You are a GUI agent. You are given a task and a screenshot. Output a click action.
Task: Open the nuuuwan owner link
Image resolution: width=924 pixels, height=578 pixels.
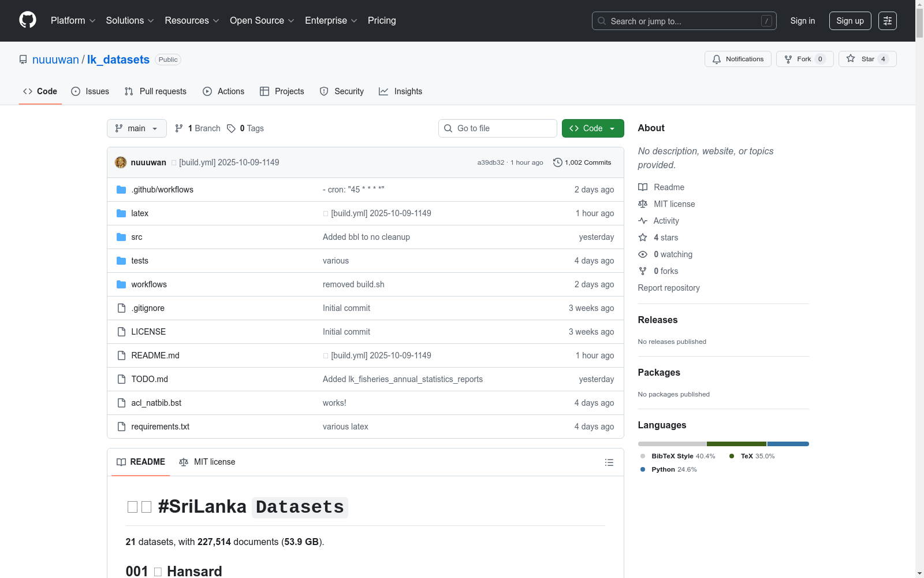[x=55, y=60]
